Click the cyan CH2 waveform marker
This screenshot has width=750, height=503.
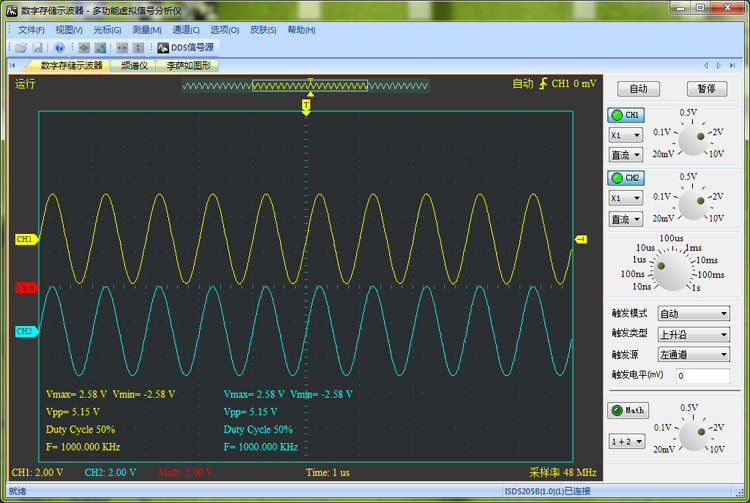(25, 331)
